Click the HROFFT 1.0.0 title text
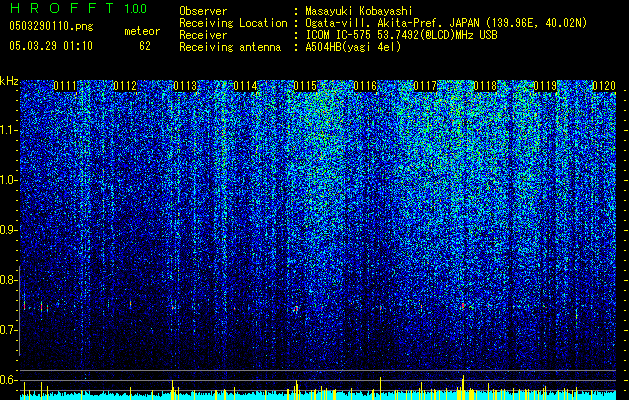 (78, 8)
